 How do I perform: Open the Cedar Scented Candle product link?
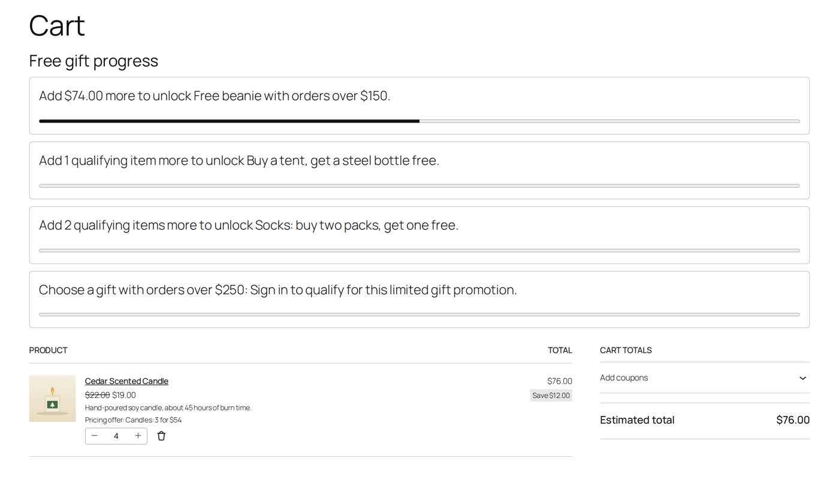[x=126, y=381]
